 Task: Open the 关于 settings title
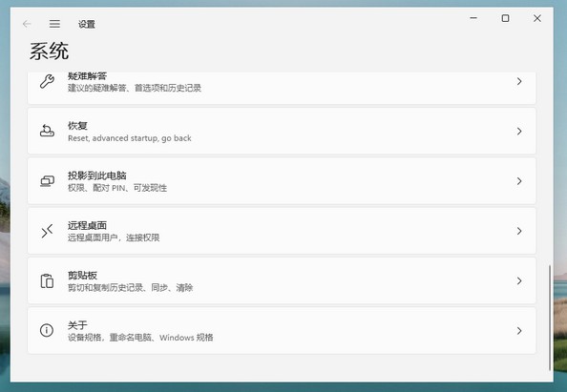point(77,325)
